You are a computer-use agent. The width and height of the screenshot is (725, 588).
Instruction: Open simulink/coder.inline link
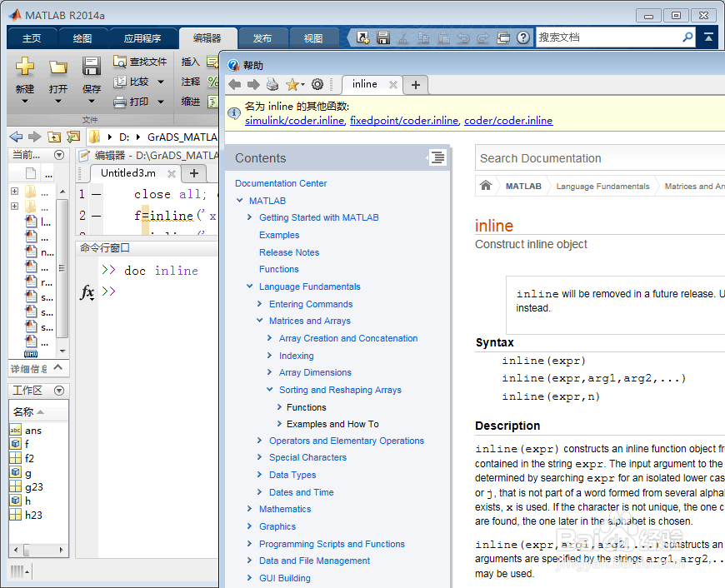[x=294, y=121]
